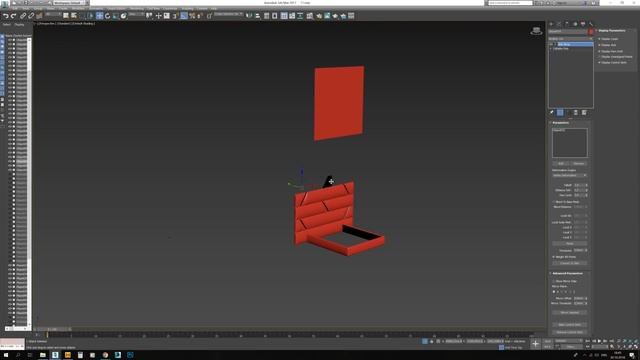640x360 pixels.
Task: Click the Redo arrow in main toolbar
Action: tap(13, 16)
